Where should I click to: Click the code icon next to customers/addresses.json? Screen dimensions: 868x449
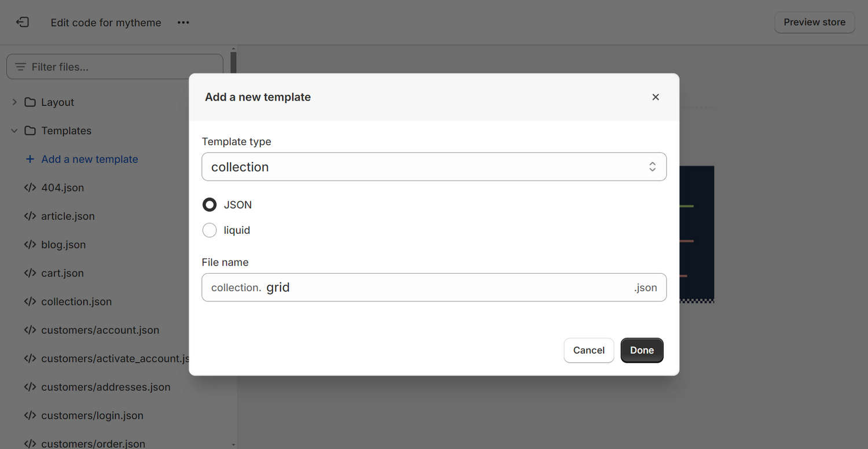pyautogui.click(x=30, y=387)
